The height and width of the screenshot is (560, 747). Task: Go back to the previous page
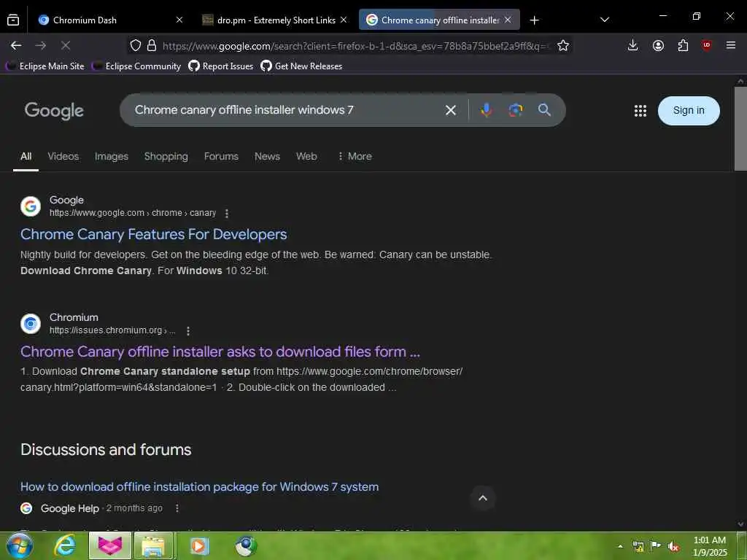coord(16,46)
